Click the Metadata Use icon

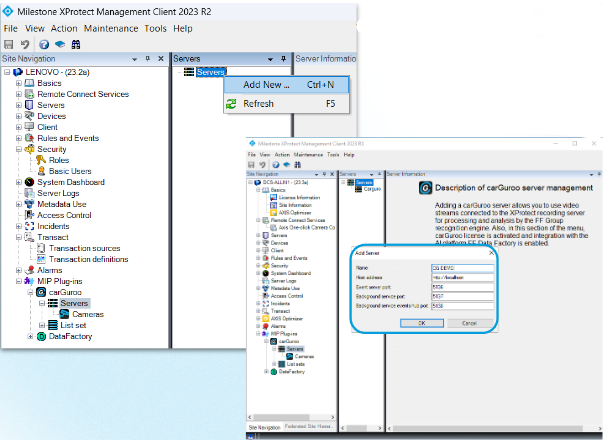click(x=30, y=204)
